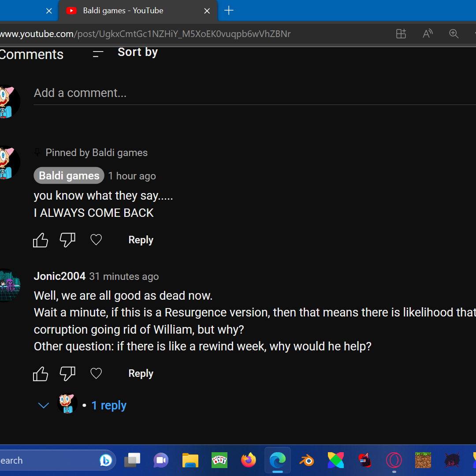
Task: Click the small avatar next to 1 reply
Action: click(67, 404)
